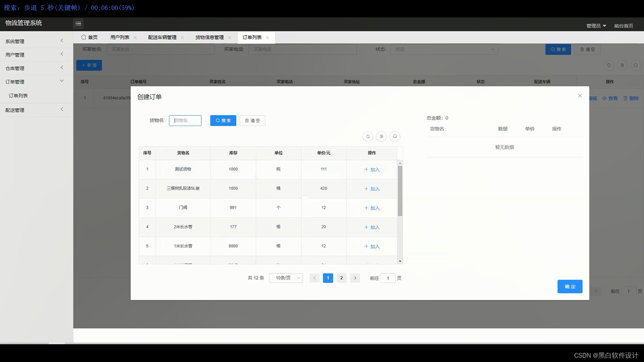Open 订单列表 from the sidebar

[x=18, y=96]
